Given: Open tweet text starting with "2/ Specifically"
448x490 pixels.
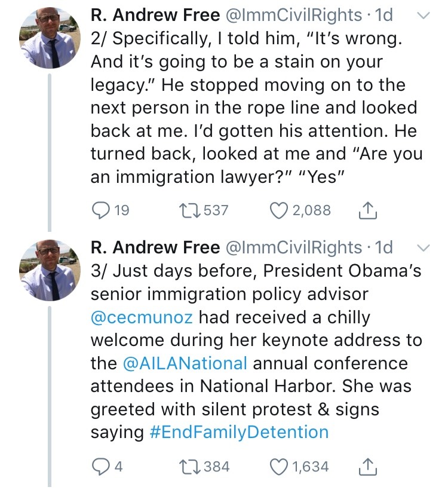Looking at the screenshot, I should [251, 108].
